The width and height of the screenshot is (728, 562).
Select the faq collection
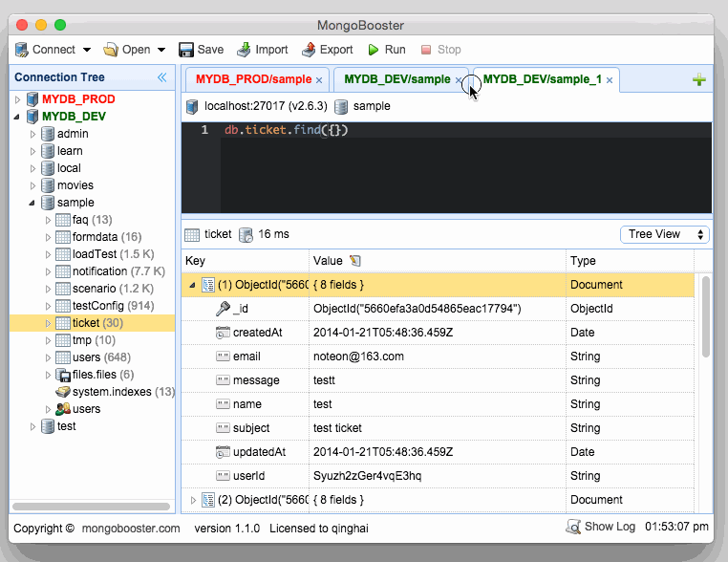pyautogui.click(x=92, y=220)
